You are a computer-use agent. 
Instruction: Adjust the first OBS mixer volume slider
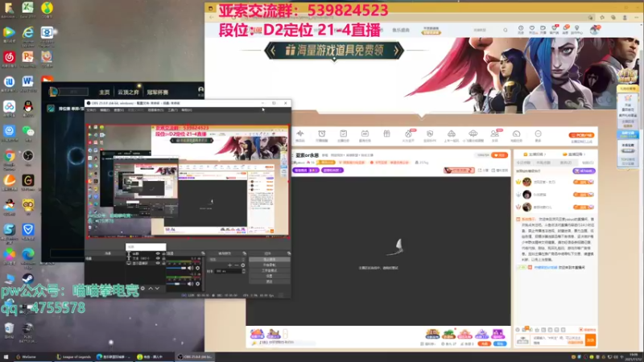(176, 269)
